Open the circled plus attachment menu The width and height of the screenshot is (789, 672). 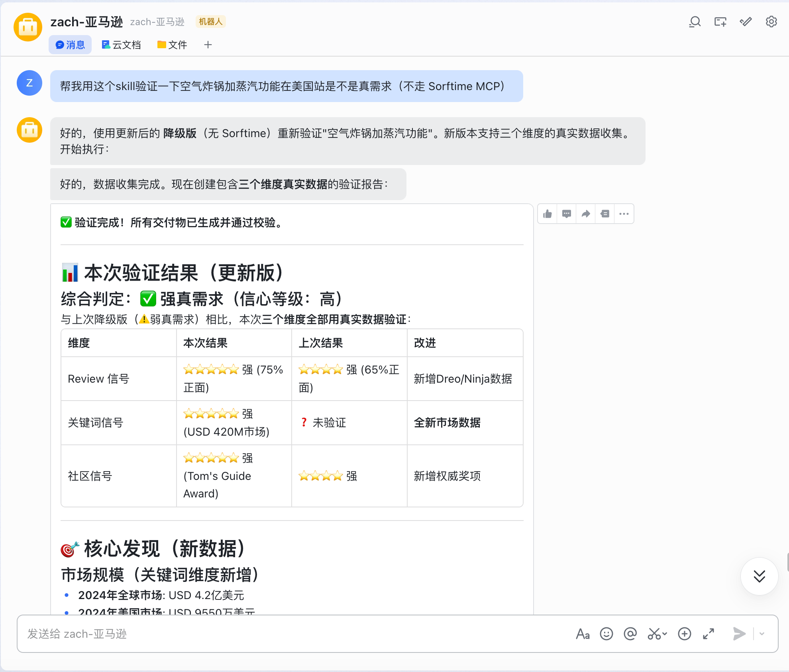coord(684,634)
